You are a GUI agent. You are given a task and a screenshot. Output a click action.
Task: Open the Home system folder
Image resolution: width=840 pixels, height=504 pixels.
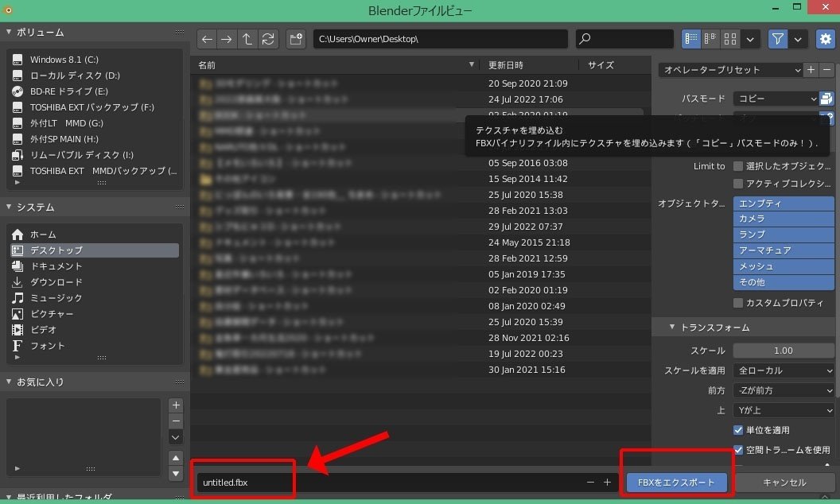[x=95, y=235]
